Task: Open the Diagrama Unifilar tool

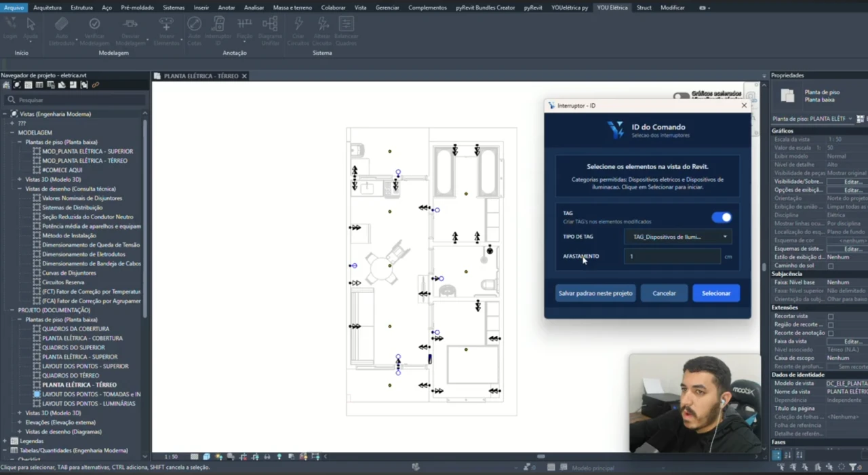Action: (270, 31)
